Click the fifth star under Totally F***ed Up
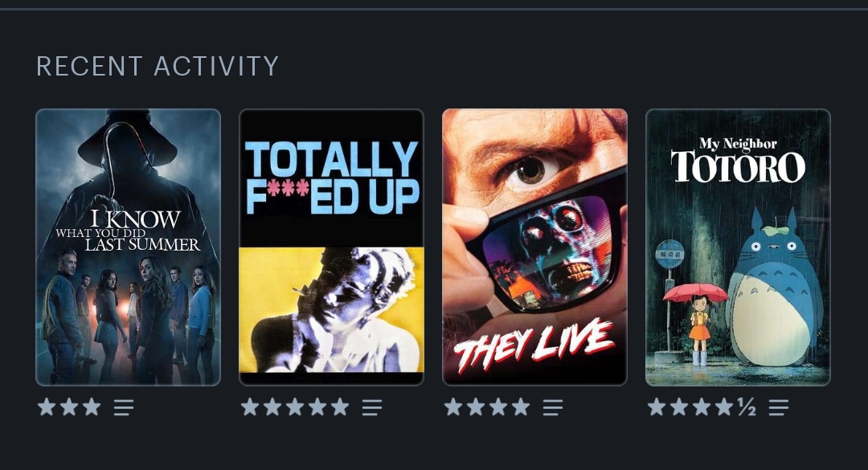 340,407
